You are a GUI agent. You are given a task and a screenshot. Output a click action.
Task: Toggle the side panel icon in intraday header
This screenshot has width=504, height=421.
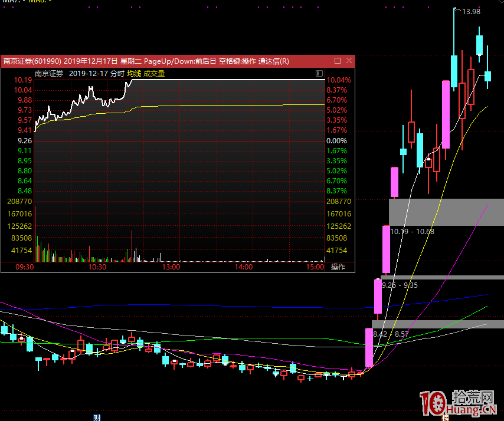pos(319,74)
